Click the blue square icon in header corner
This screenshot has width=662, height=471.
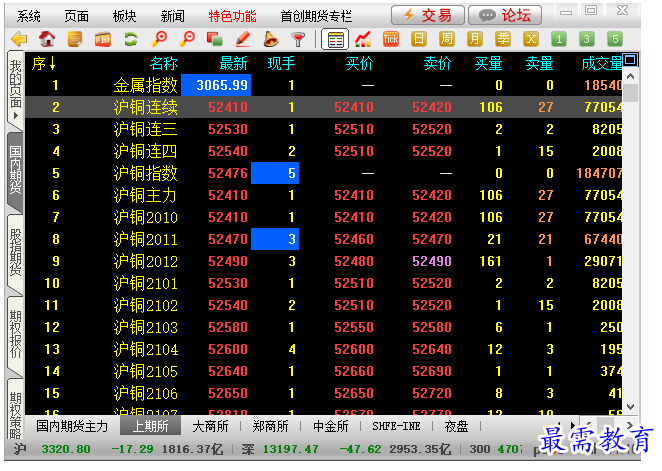[x=630, y=60]
